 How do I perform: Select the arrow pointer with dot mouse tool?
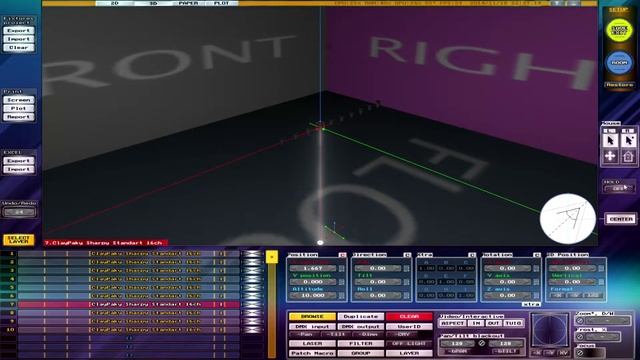(x=628, y=140)
